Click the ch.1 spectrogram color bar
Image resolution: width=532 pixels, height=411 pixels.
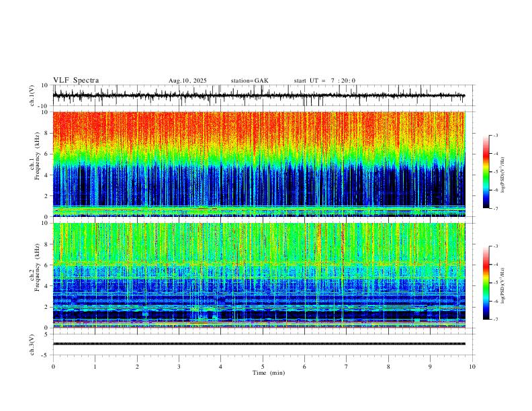click(486, 172)
